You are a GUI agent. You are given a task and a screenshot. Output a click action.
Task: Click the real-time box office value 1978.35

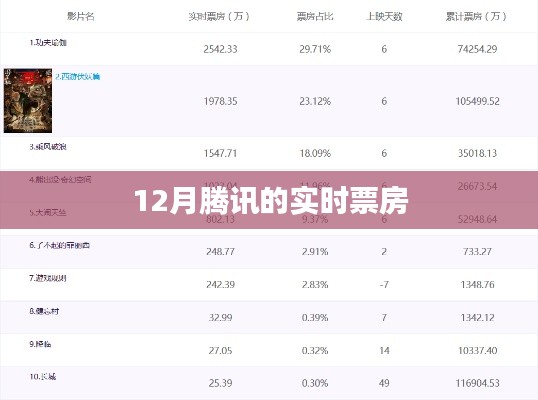[220, 101]
